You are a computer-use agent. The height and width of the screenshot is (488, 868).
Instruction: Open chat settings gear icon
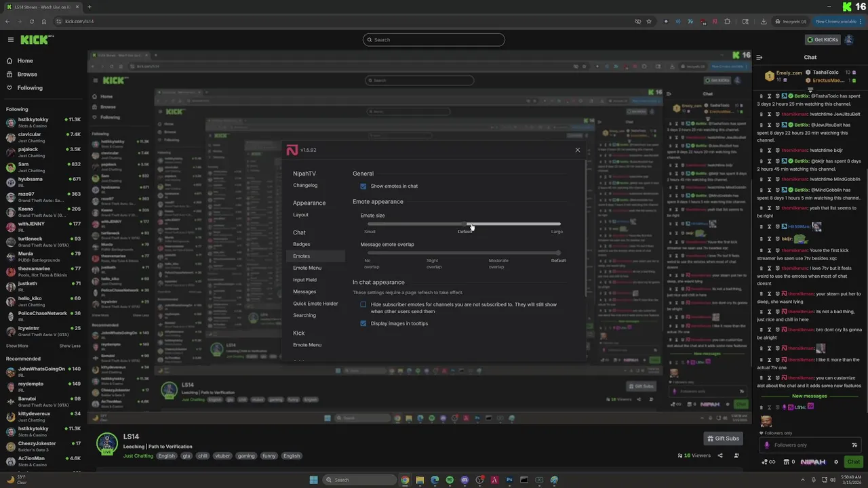coord(836,462)
